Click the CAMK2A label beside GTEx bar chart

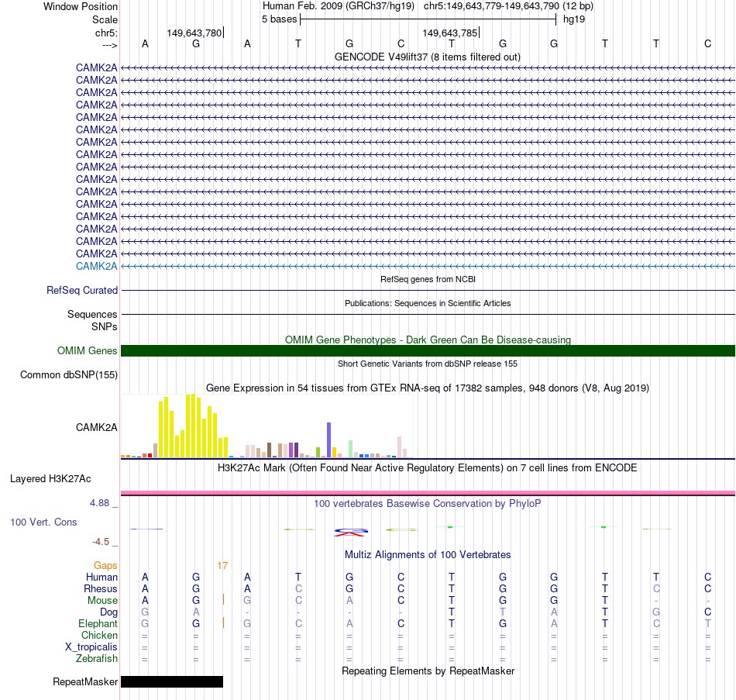[97, 427]
